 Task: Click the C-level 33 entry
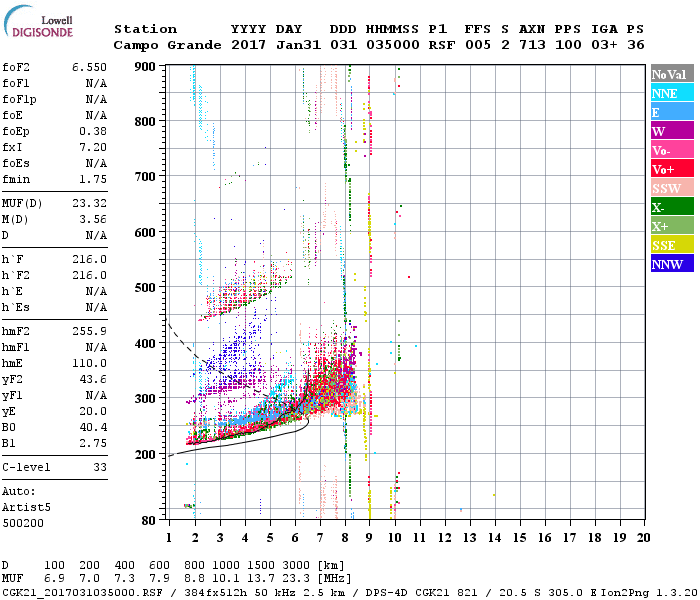54,467
